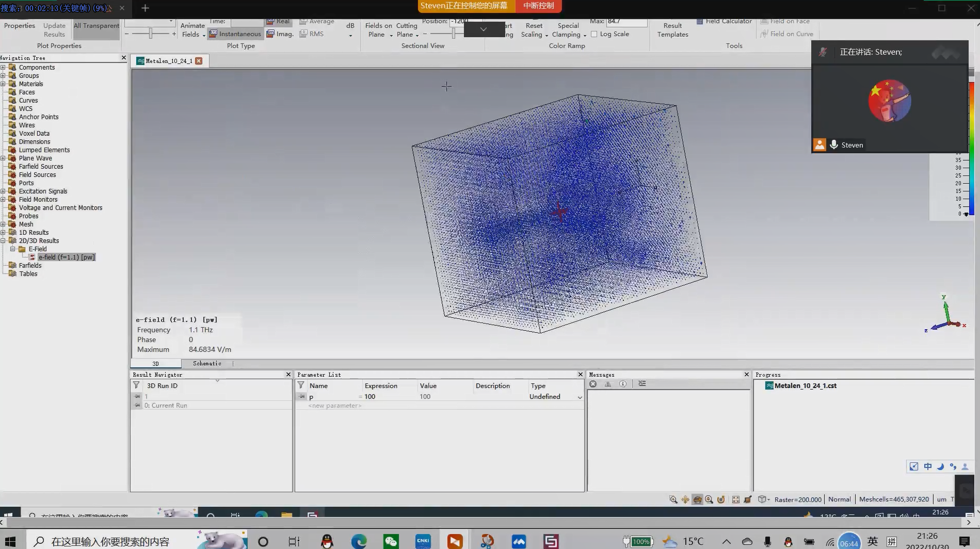Viewport: 980px width, 549px height.
Task: Open QQ penguin app from taskbar
Action: tap(327, 541)
